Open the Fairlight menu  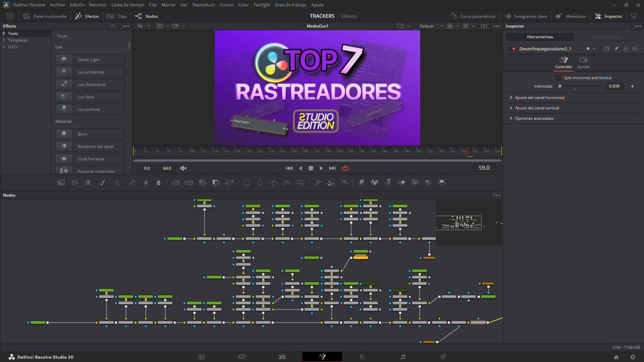(x=262, y=5)
